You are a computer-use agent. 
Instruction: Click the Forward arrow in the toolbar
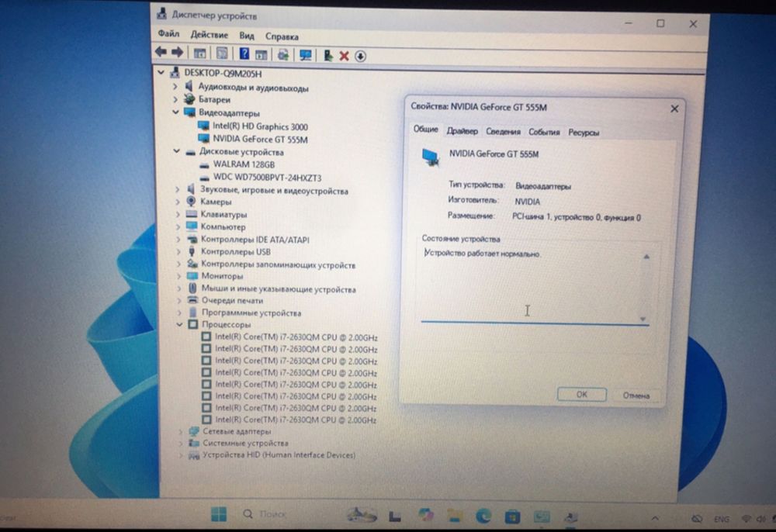(177, 52)
